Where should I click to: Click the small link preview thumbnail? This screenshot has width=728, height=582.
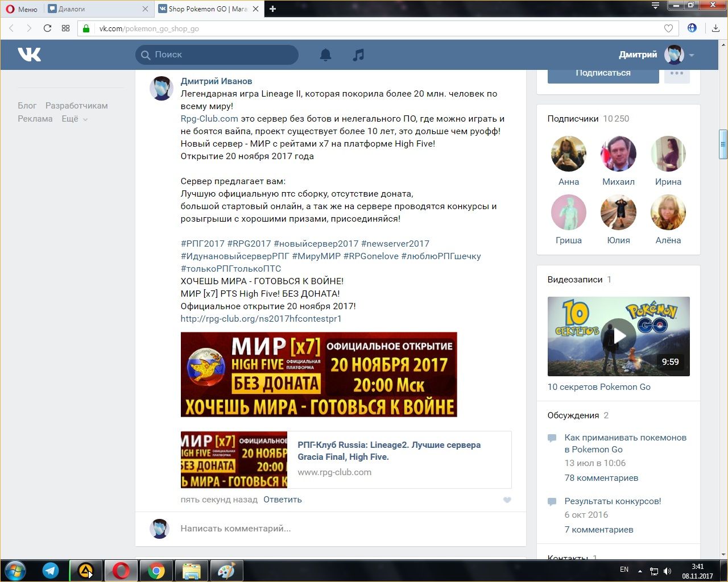click(234, 460)
